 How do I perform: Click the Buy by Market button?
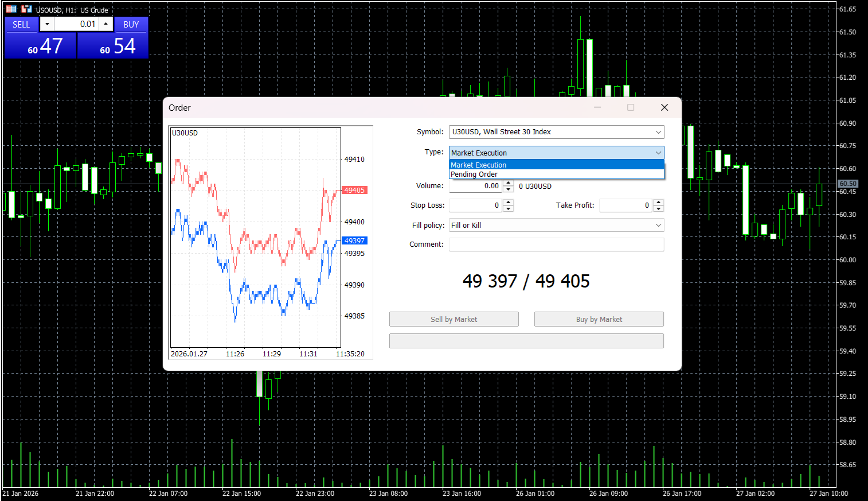click(599, 319)
